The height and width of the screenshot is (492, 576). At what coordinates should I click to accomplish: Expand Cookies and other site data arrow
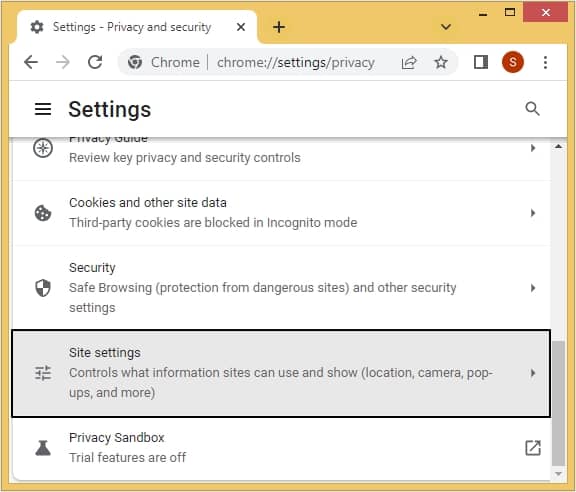click(x=533, y=213)
